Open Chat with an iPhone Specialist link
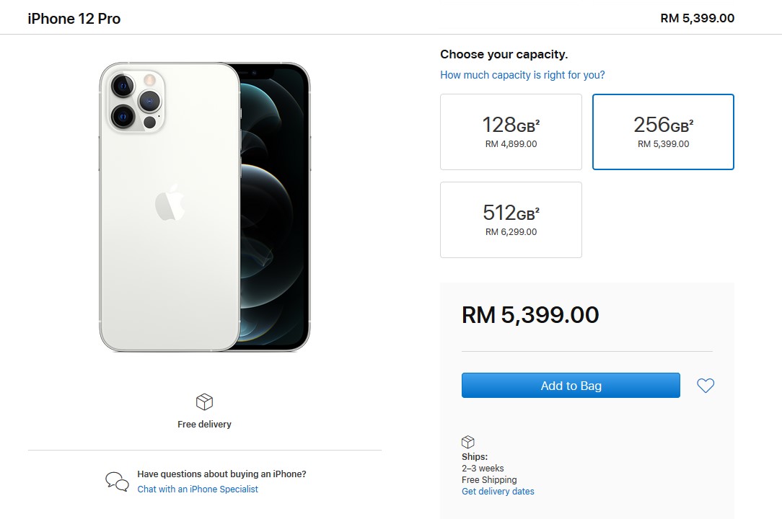782x532 pixels. coord(198,489)
